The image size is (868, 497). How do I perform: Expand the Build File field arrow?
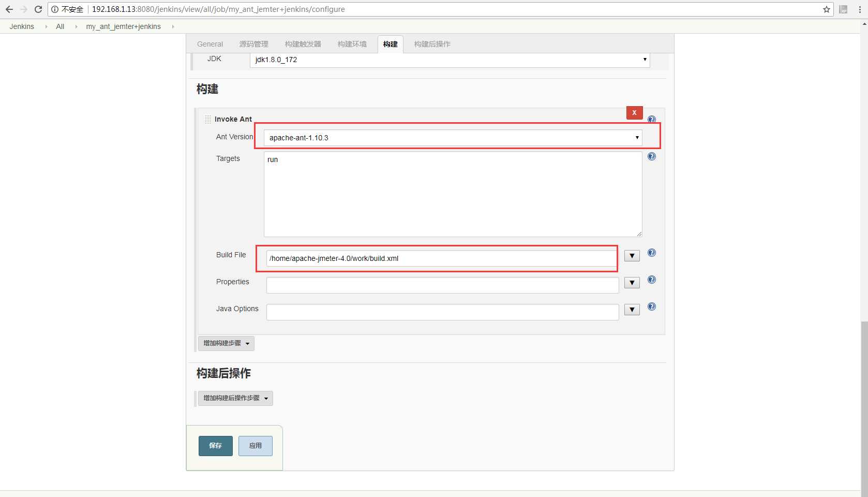pyautogui.click(x=632, y=256)
